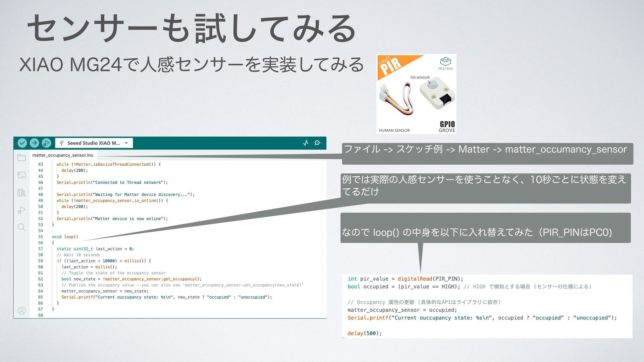Open the Serial Monitor icon
644x362 pixels.
(317, 143)
